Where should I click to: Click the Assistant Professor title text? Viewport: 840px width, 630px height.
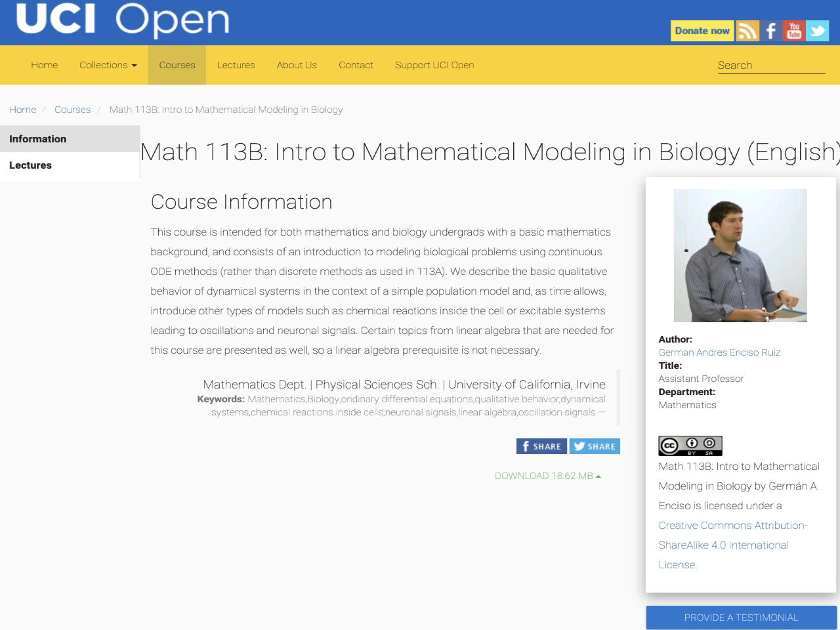[x=701, y=379]
